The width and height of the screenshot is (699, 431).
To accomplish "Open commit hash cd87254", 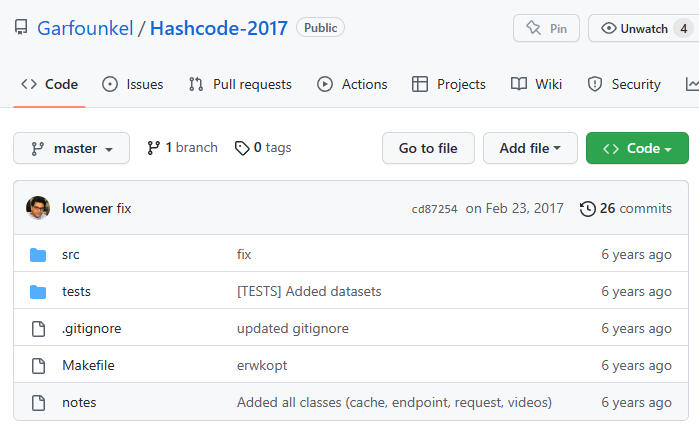I will coord(434,209).
